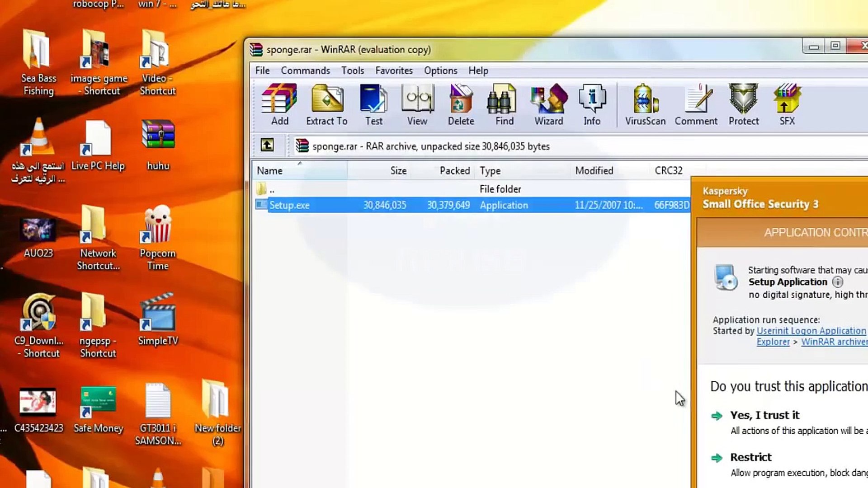Image resolution: width=868 pixels, height=488 pixels.
Task: Open the View toolbar icon
Action: 417,104
